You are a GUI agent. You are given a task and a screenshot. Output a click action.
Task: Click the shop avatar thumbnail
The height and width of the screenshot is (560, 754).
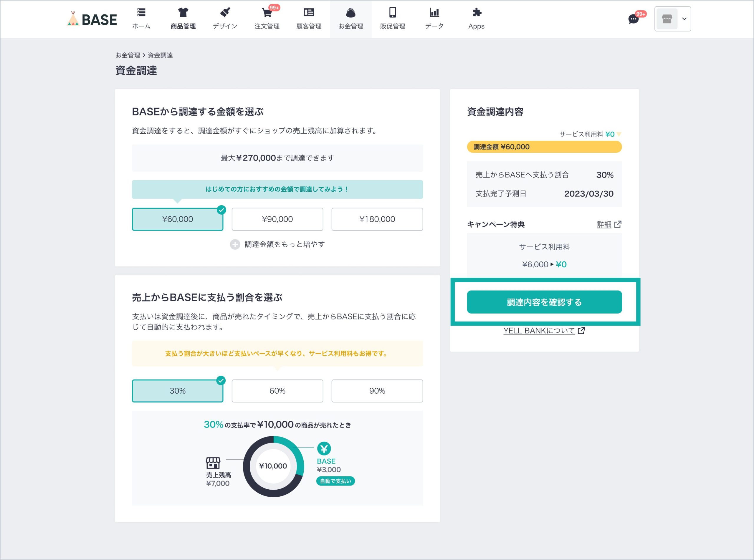click(667, 19)
